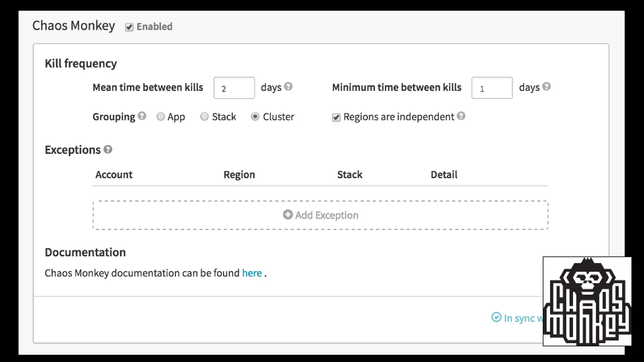Screen dimensions: 644x362
Task: Click the In sync checkmark icon
Action: point(496,317)
